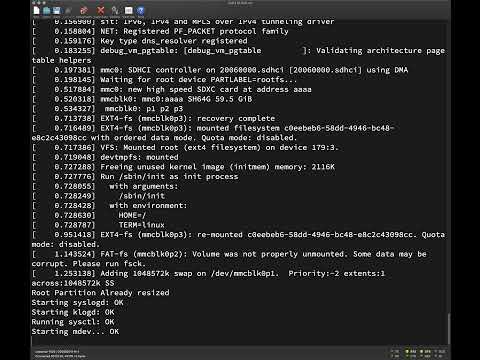480x360 pixels.
Task: Click the line 'Starting klogd: OK'
Action: point(73,312)
